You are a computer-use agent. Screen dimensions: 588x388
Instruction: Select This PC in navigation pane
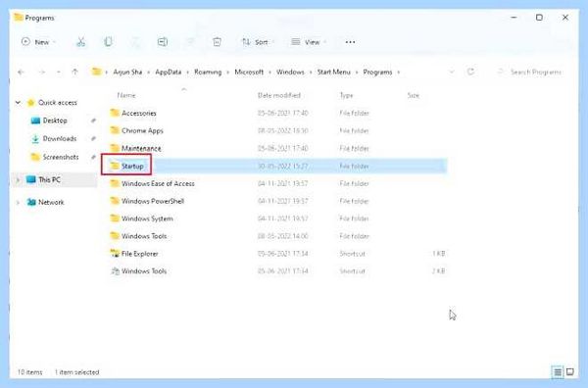[x=49, y=180]
